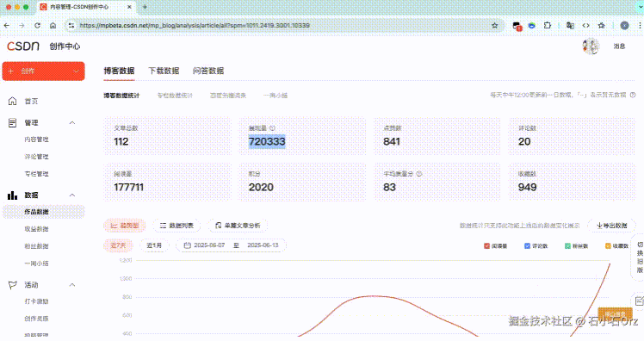Click the browser back arrow
The height and width of the screenshot is (341, 644).
(x=7, y=26)
